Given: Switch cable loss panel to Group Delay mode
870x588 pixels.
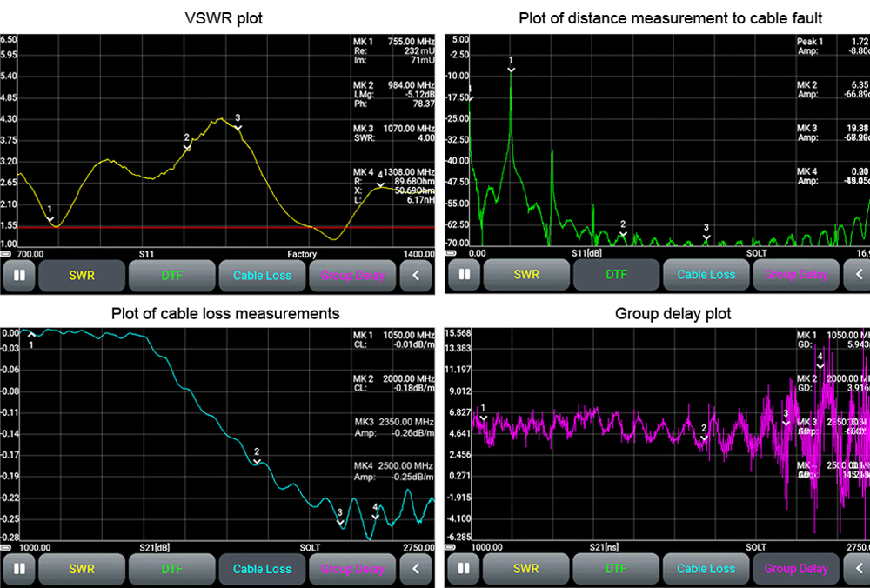Looking at the screenshot, I should click(x=351, y=569).
